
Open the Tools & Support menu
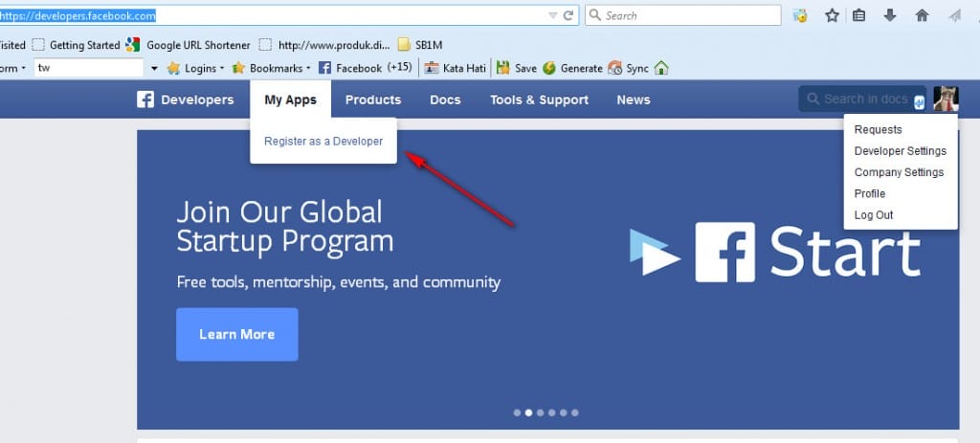click(540, 100)
